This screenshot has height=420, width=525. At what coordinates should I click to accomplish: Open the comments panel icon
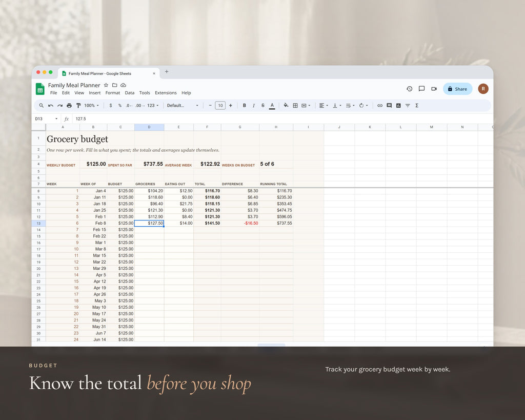coord(421,89)
